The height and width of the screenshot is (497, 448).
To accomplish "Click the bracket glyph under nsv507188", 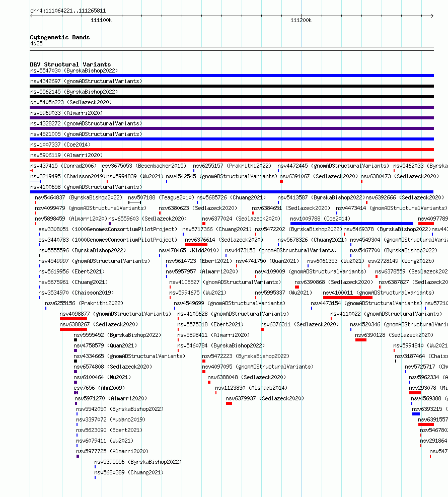I will pyautogui.click(x=135, y=202).
